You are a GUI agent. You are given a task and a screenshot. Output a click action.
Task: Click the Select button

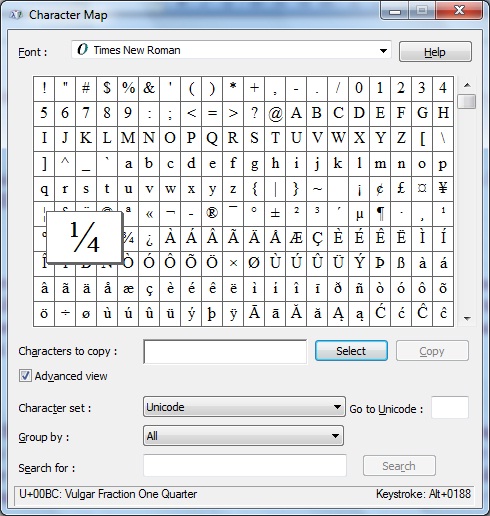pyautogui.click(x=351, y=351)
